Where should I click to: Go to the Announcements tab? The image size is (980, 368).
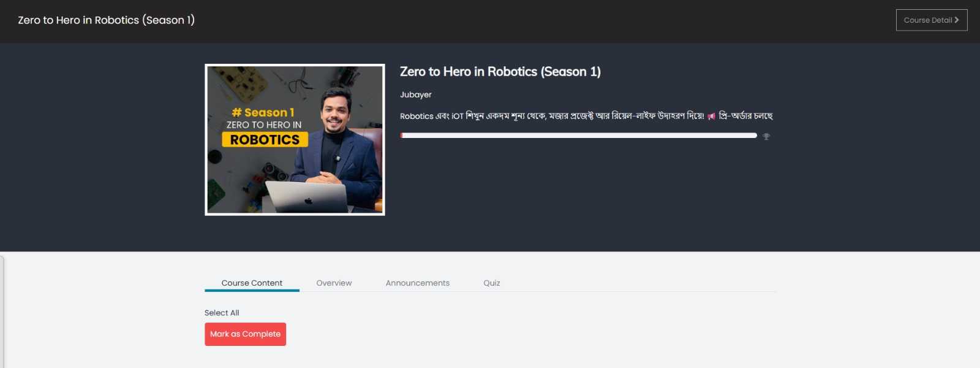point(418,283)
